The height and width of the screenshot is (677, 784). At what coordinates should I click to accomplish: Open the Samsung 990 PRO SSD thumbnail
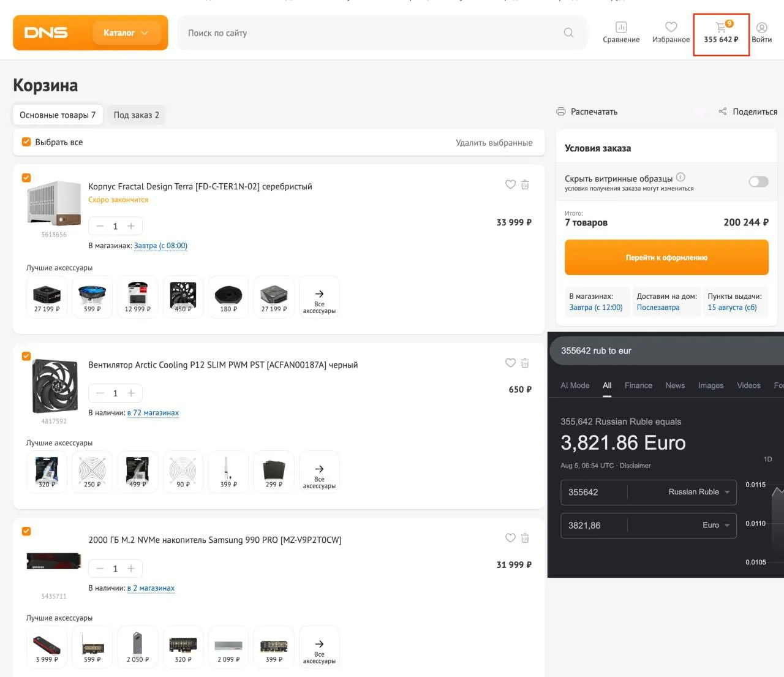[x=54, y=561]
